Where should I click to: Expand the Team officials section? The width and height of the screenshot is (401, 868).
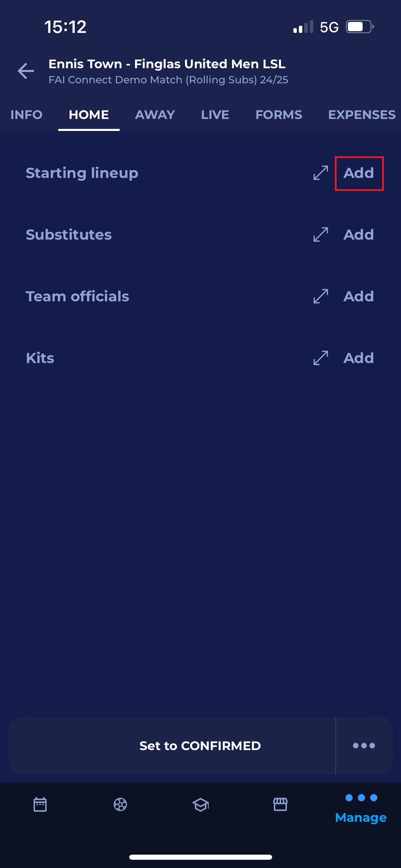321,296
